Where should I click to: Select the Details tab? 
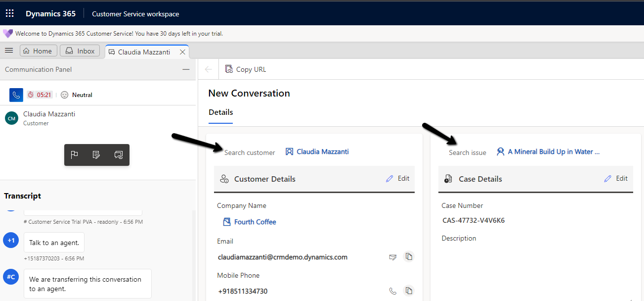tap(220, 112)
